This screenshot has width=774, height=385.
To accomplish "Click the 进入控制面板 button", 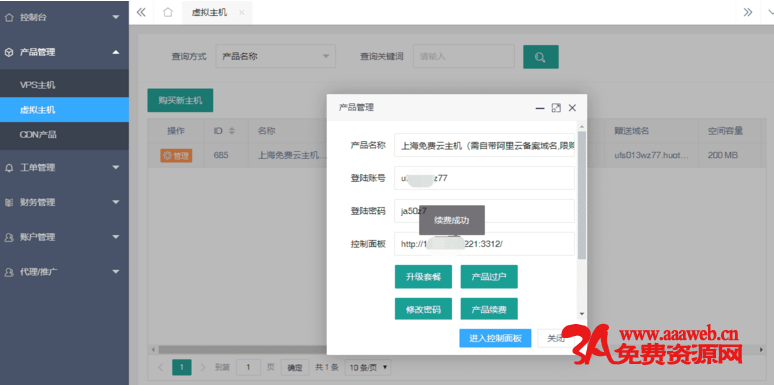I will pyautogui.click(x=495, y=338).
